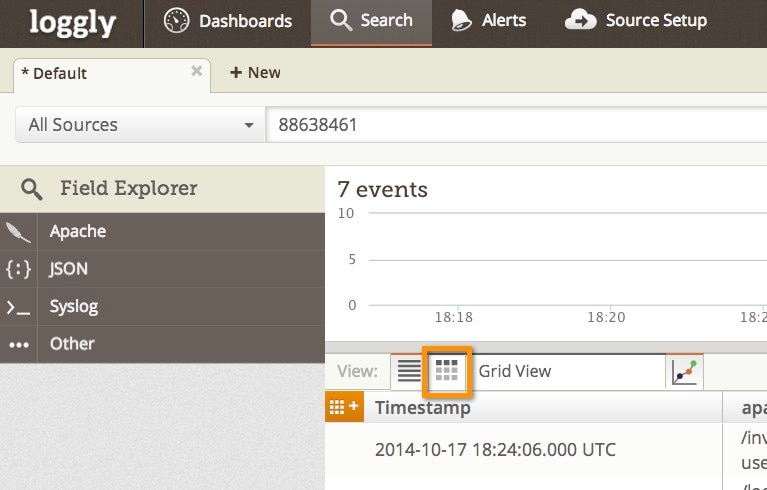767x490 pixels.
Task: Open the trend chart view icon
Action: [x=685, y=371]
